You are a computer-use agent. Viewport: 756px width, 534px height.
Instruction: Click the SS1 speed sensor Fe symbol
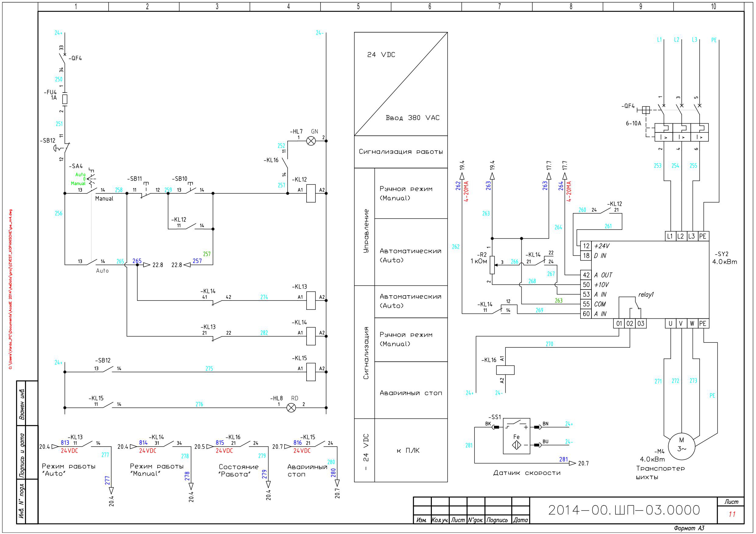[x=516, y=436]
